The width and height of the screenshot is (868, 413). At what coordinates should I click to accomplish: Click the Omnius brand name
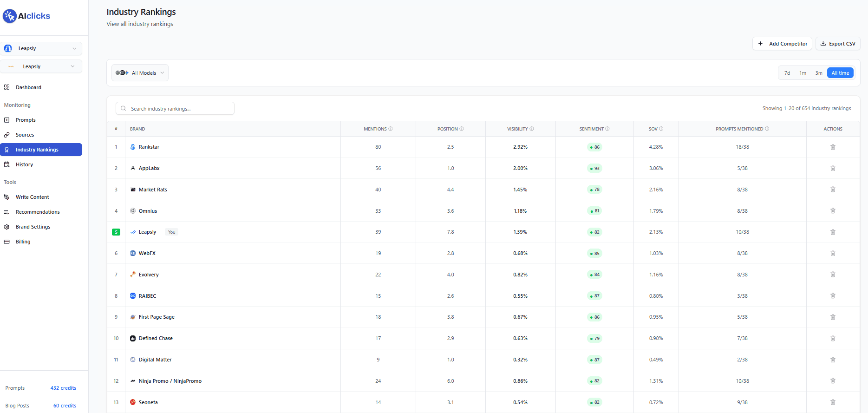click(x=148, y=211)
